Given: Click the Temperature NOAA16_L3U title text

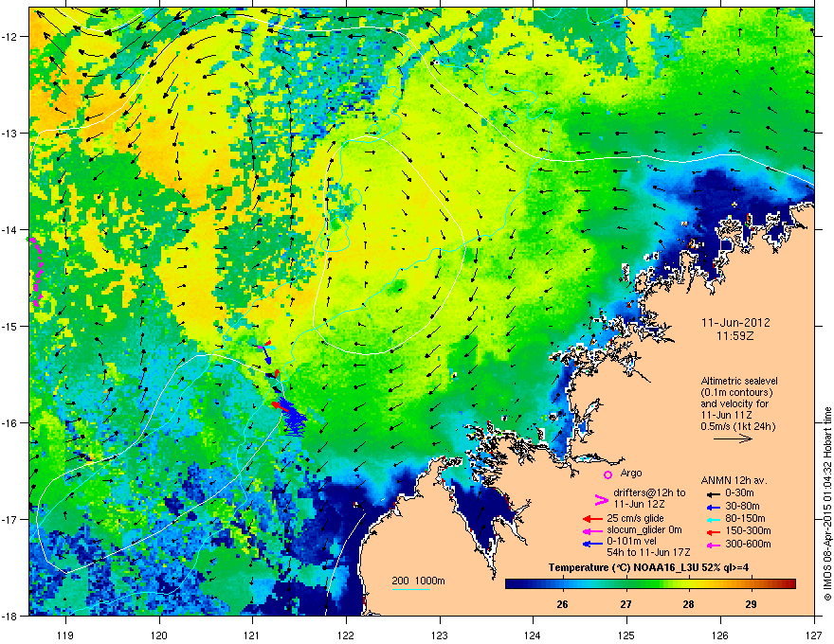Looking at the screenshot, I should tap(648, 567).
